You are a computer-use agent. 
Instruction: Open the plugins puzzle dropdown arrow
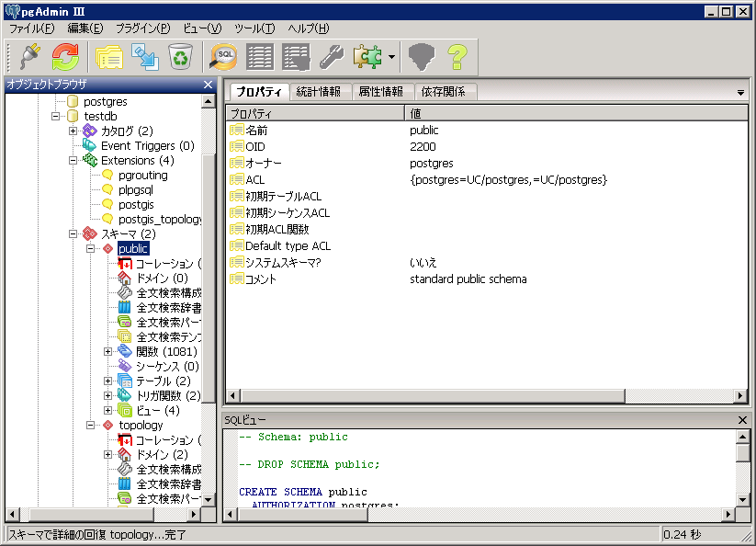(392, 58)
